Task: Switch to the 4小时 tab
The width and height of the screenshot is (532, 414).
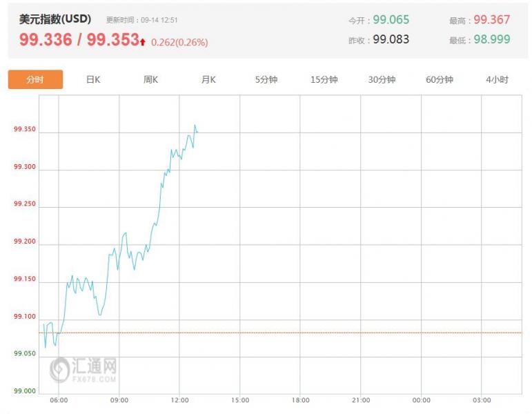Action: [497, 80]
